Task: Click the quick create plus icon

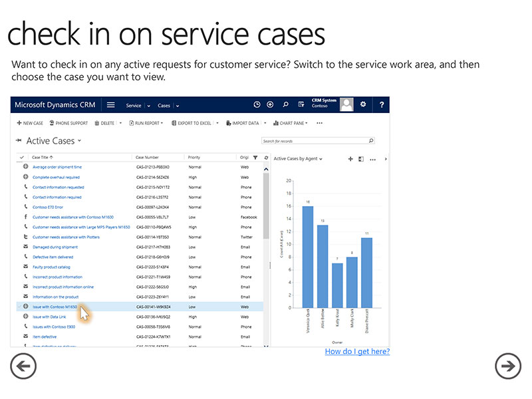Action: pos(270,105)
